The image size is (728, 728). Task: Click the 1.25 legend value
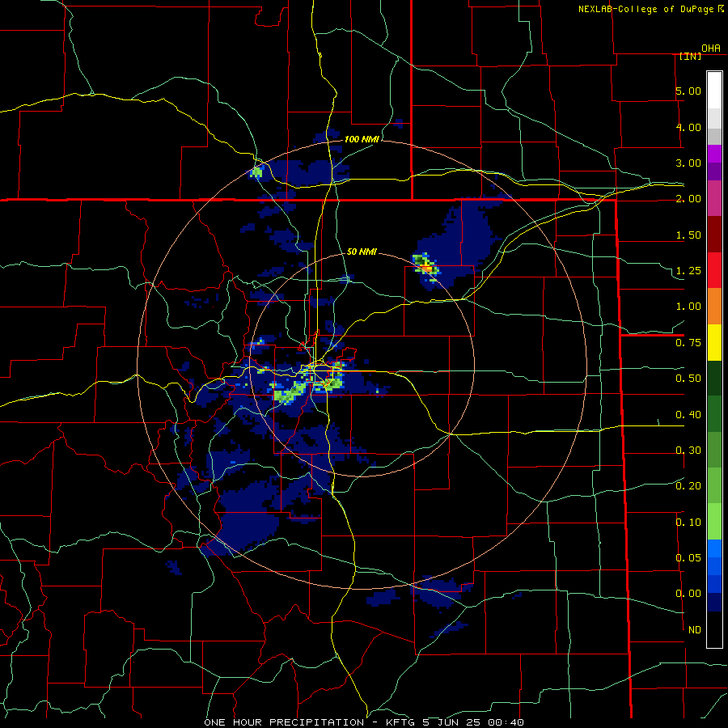688,271
